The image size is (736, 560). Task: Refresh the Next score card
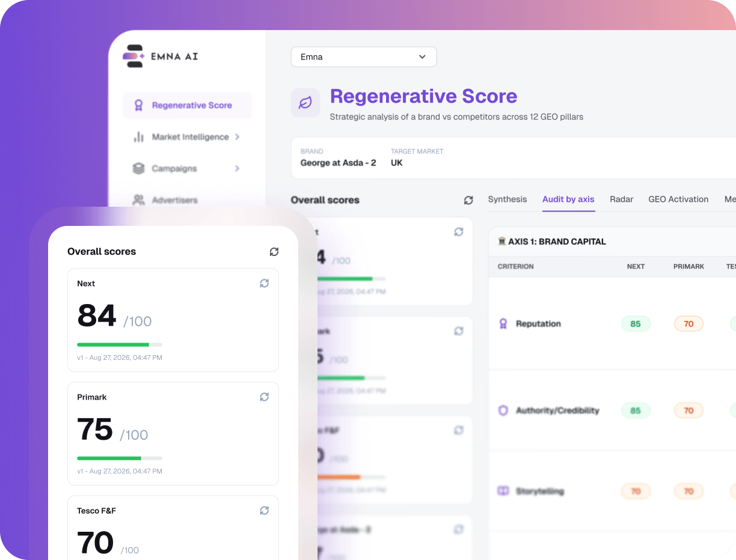point(264,283)
